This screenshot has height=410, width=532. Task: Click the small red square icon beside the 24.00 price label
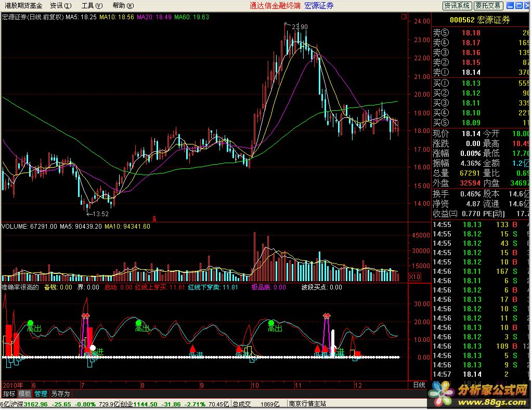(404, 17)
